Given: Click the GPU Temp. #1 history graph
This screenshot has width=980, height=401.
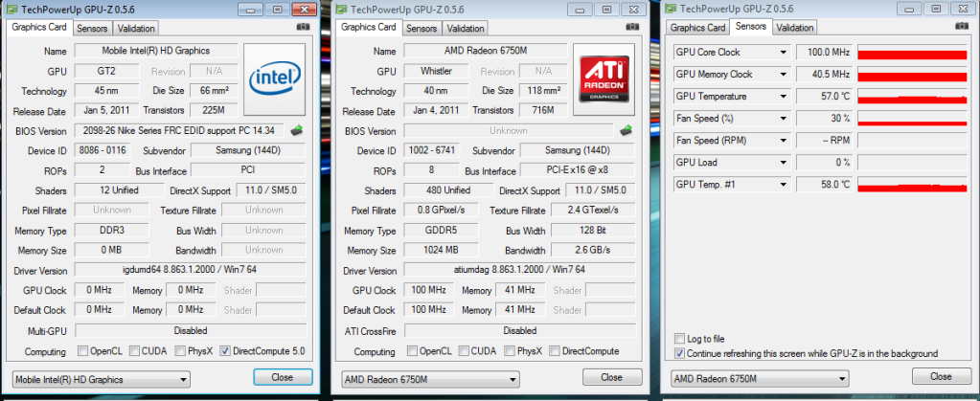Looking at the screenshot, I should 913,185.
